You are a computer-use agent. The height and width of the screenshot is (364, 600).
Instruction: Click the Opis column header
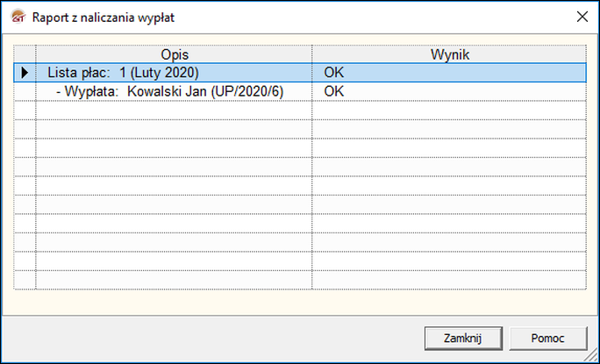pyautogui.click(x=174, y=54)
